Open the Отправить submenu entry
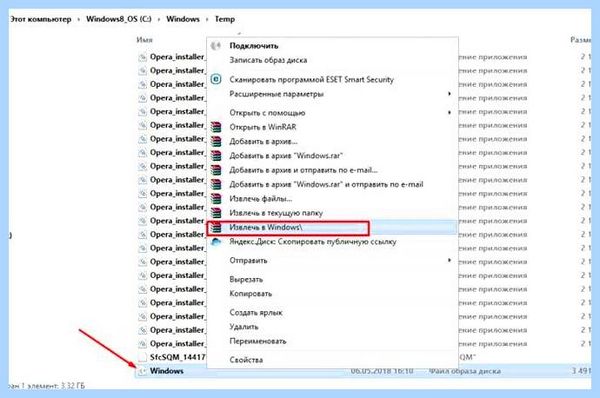 (248, 261)
